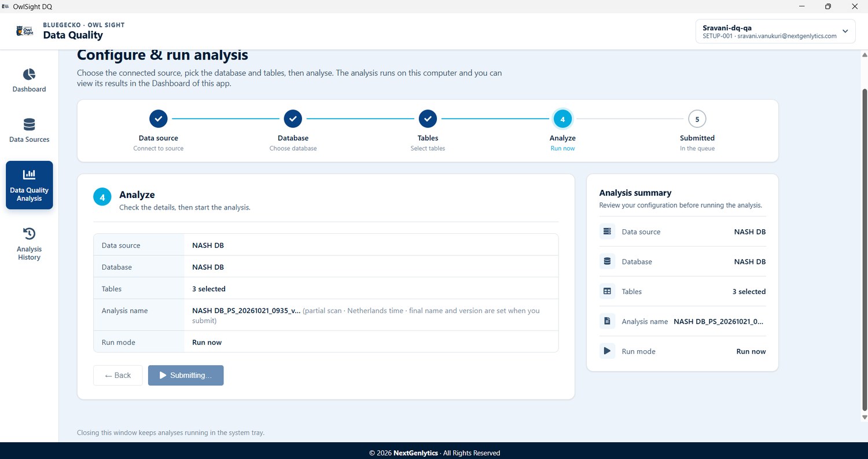Go to completed Database step checkmark
868x459 pixels.
click(293, 119)
